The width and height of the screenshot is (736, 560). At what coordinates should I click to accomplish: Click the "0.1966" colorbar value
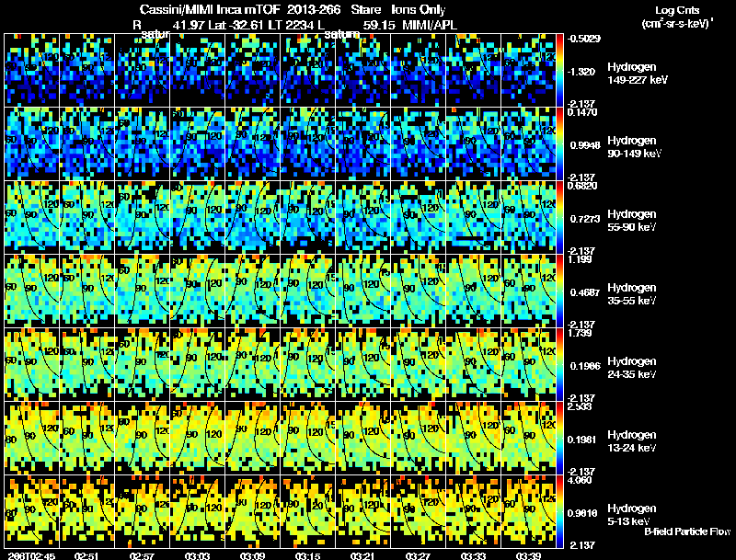(x=585, y=366)
